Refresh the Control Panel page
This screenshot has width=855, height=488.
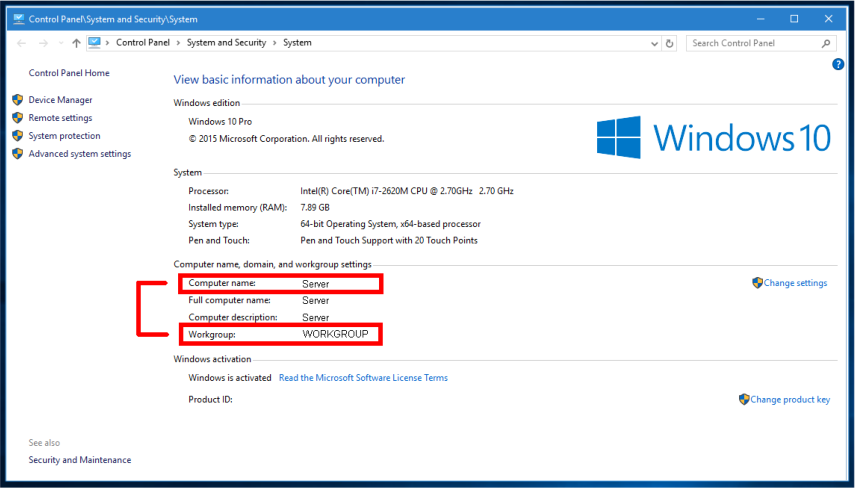coord(670,44)
